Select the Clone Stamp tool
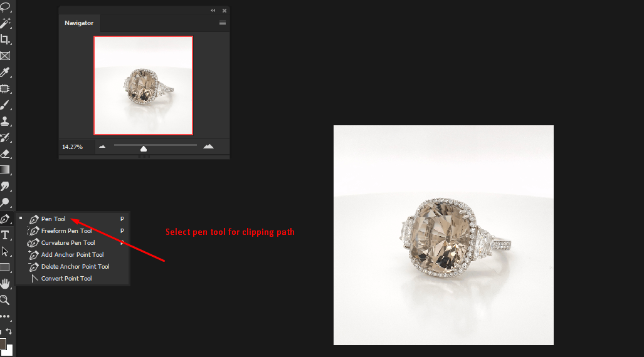 tap(6, 121)
